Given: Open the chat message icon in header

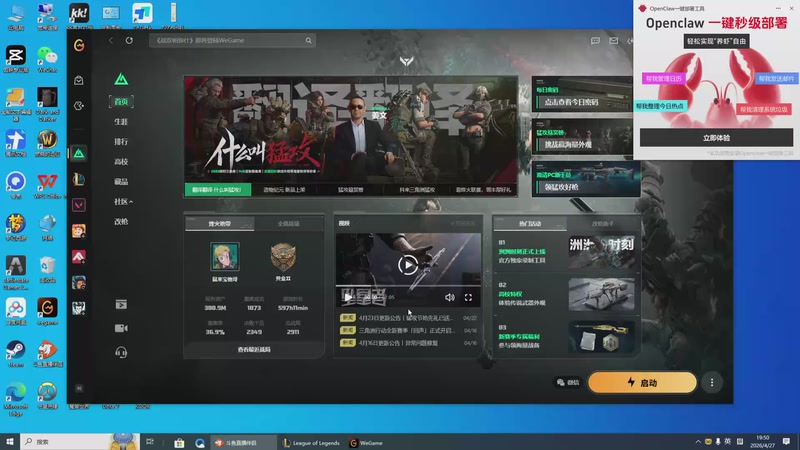Looking at the screenshot, I should (595, 40).
